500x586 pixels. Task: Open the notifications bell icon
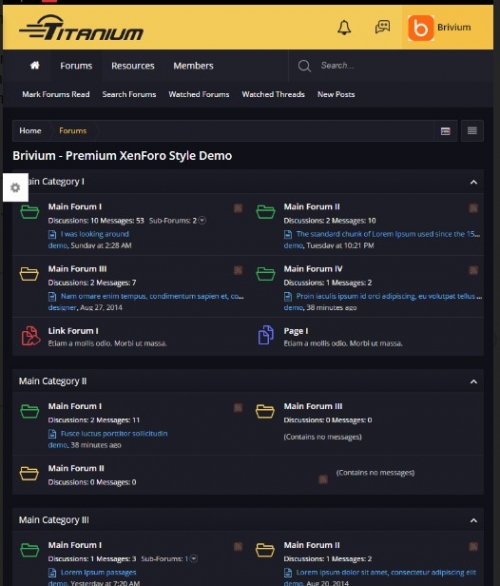point(344,28)
